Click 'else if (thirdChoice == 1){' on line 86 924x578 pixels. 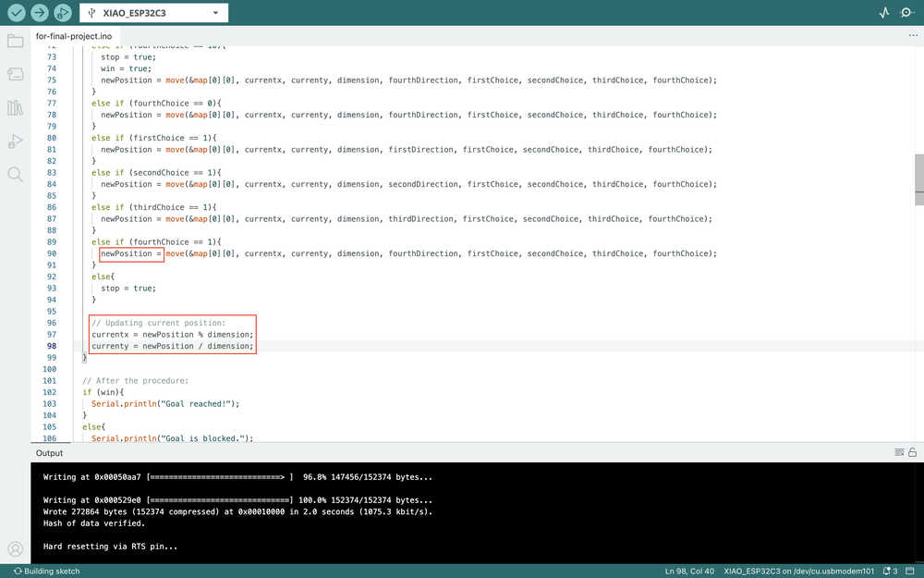153,207
